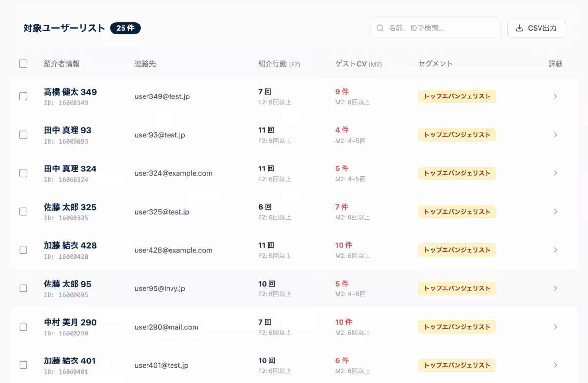Check the box for 加藤 結衣 428
588x383 pixels.
click(x=23, y=250)
